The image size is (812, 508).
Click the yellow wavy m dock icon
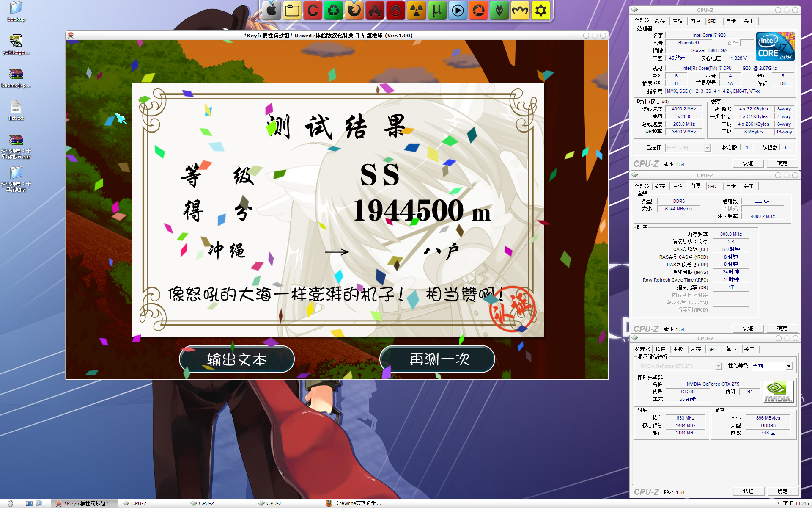520,10
